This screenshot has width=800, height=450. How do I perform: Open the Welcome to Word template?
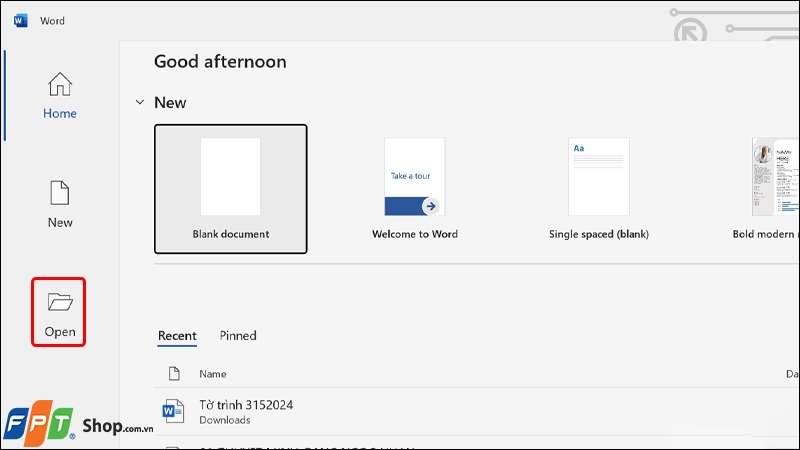pos(414,189)
